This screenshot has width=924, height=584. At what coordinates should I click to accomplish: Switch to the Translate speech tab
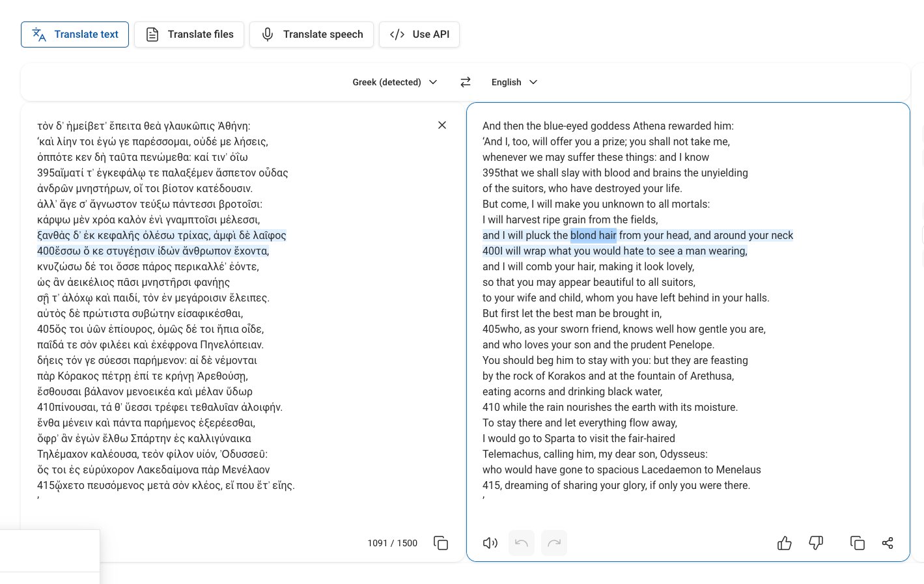311,35
